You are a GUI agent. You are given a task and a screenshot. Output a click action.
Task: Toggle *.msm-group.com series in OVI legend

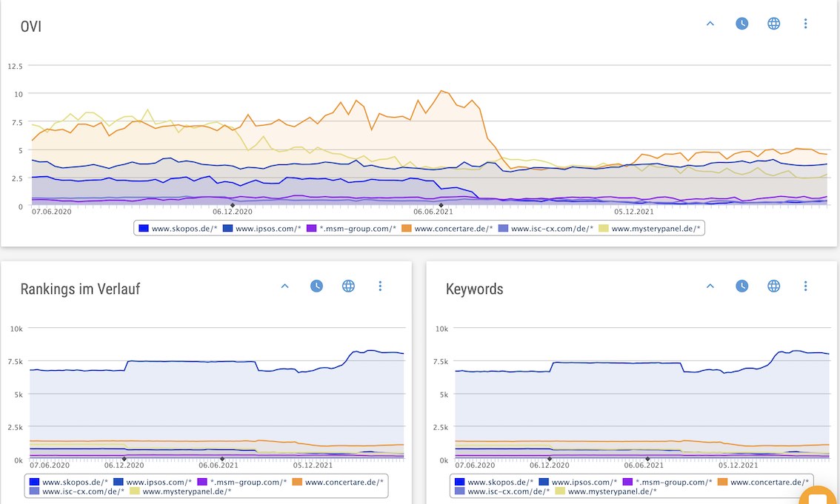click(x=351, y=229)
